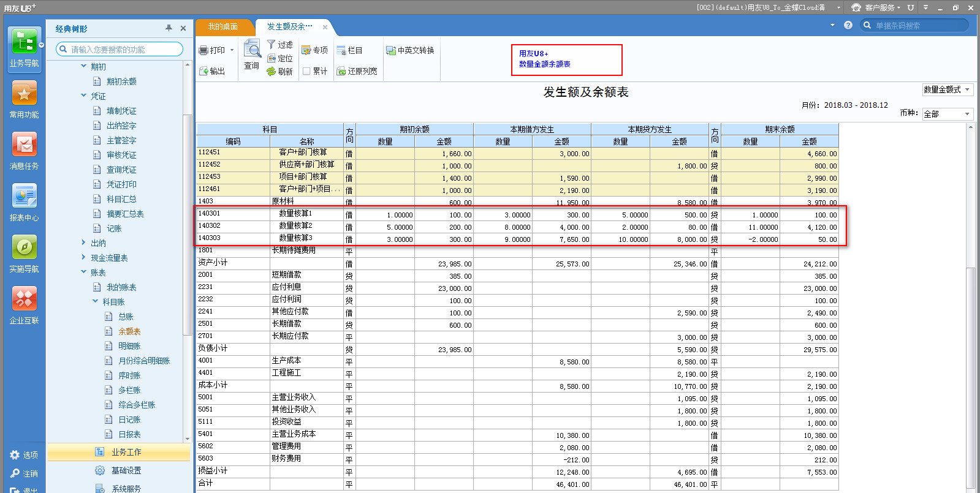980x493 pixels.
Task: Open the 消息任务 envelope icon
Action: pos(24,146)
